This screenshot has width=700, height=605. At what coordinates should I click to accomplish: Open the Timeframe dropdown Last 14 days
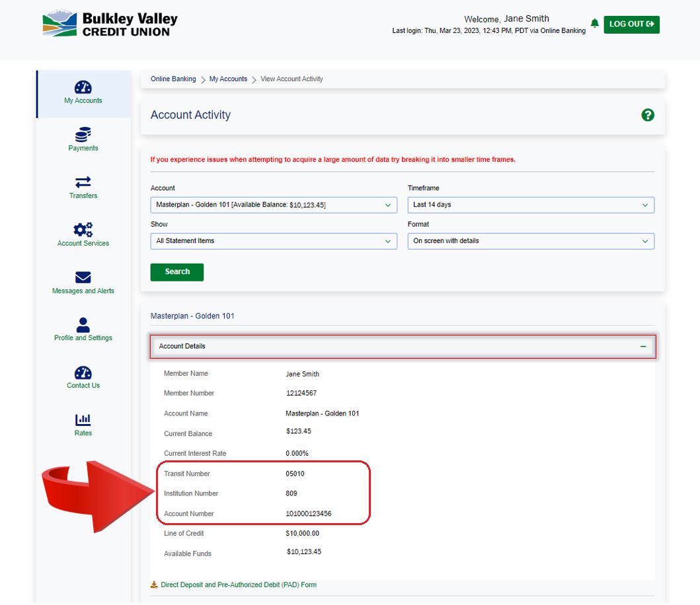pyautogui.click(x=531, y=205)
